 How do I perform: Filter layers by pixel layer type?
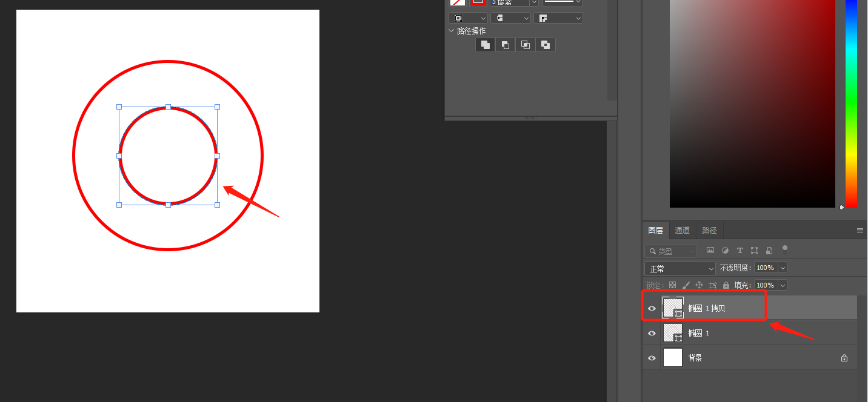point(710,251)
